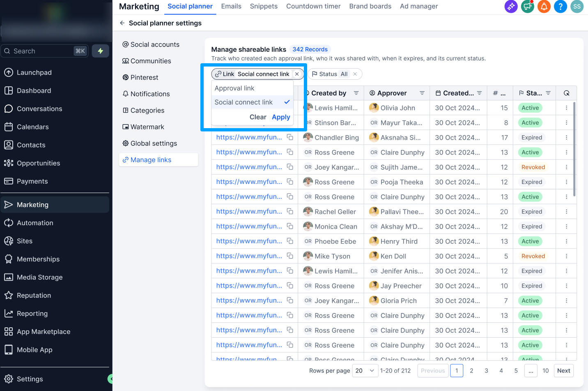The width and height of the screenshot is (588, 391).
Task: Switch to the Emails tab
Action: pyautogui.click(x=231, y=6)
